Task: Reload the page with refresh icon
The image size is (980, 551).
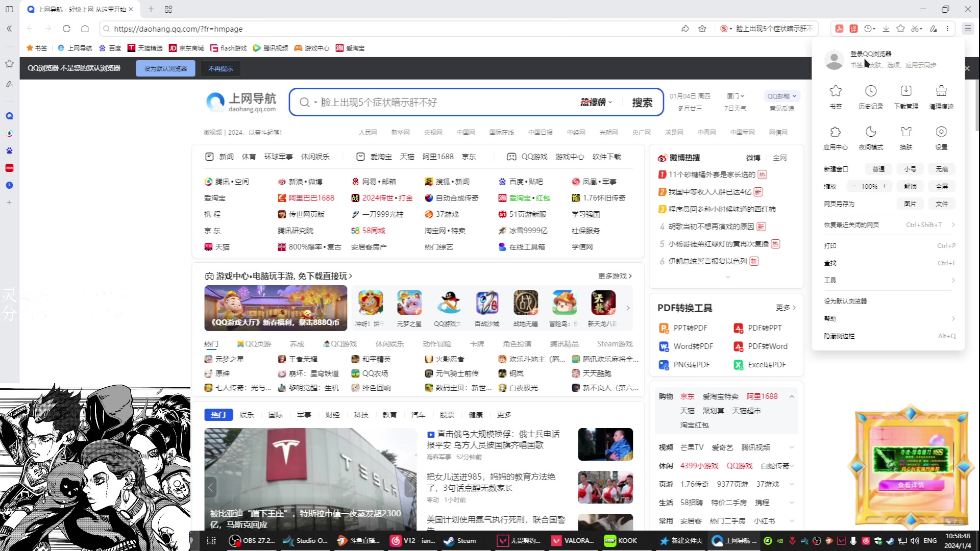Action: [x=66, y=29]
